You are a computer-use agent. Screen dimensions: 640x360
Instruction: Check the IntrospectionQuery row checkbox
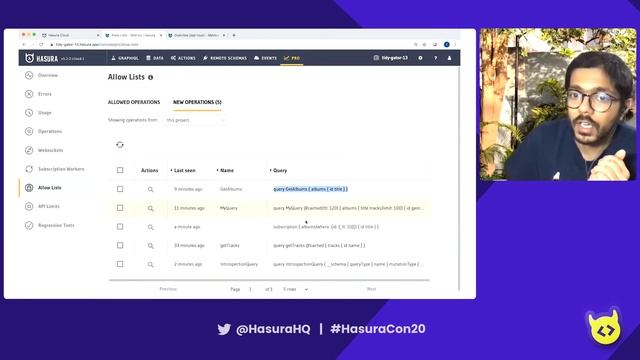tap(120, 264)
